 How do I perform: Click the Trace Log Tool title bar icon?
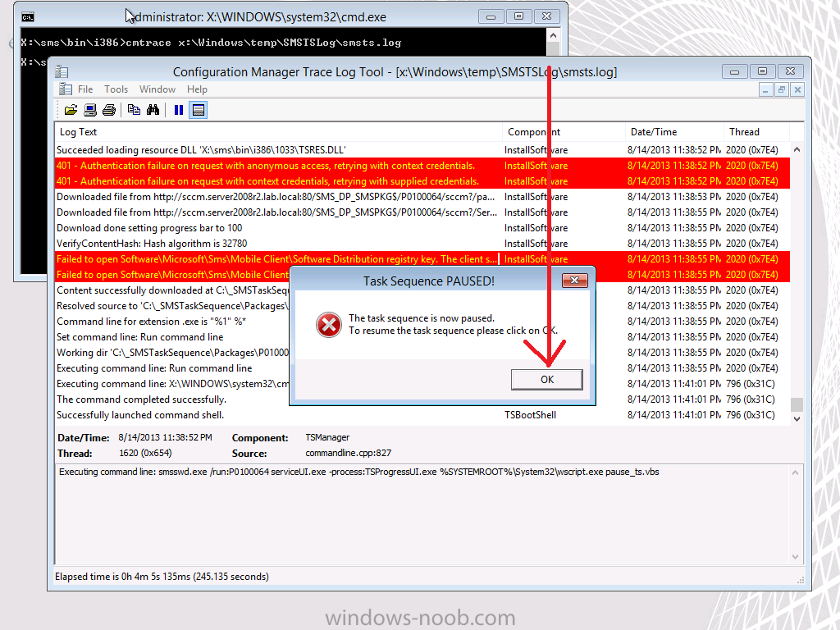pyautogui.click(x=62, y=72)
